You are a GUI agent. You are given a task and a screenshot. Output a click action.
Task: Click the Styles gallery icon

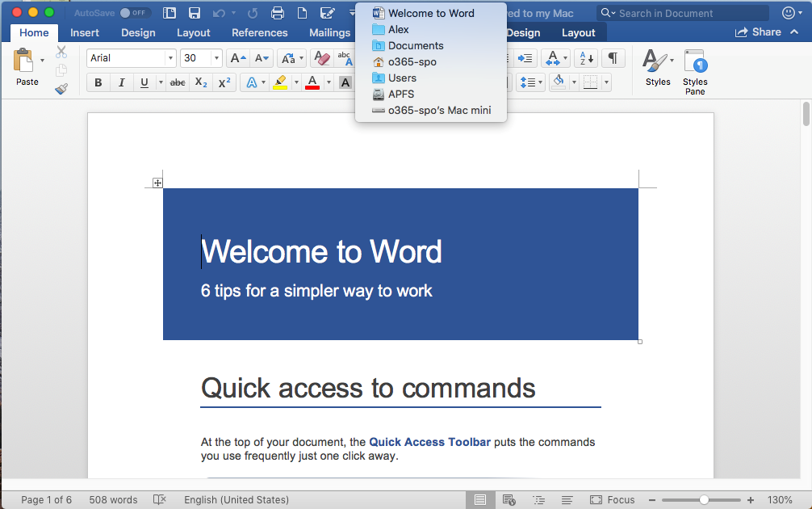point(658,67)
